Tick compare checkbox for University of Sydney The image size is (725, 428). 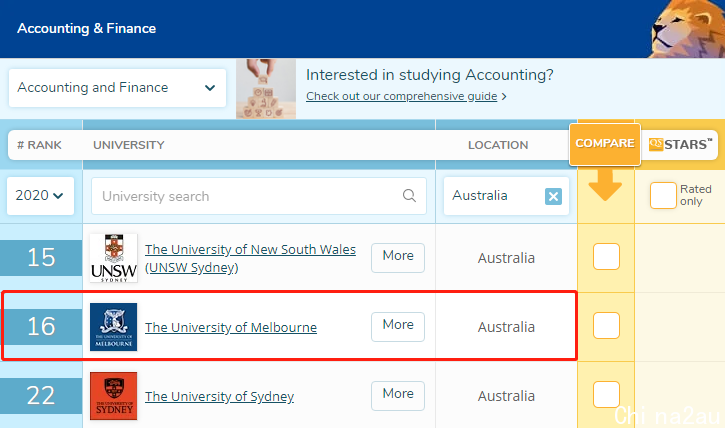click(606, 394)
